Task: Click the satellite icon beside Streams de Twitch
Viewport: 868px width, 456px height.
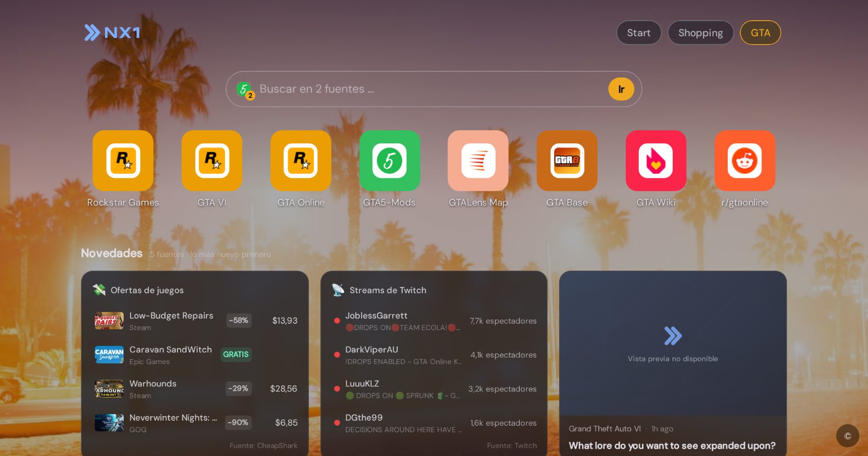Action: [338, 290]
